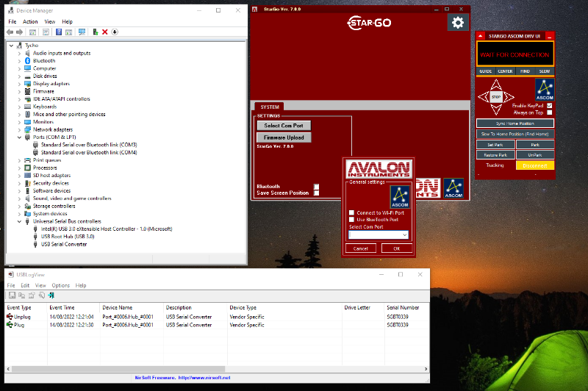Collapse the Tycho root node
The height and width of the screenshot is (391, 588).
11,46
